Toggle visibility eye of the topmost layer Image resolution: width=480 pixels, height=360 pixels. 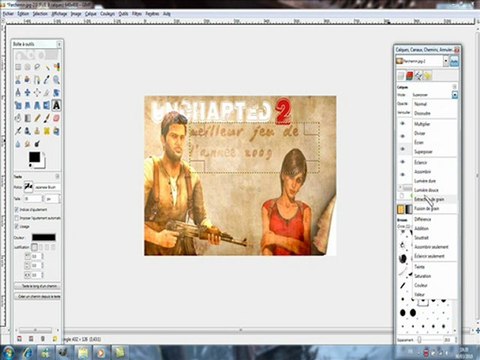click(x=402, y=123)
